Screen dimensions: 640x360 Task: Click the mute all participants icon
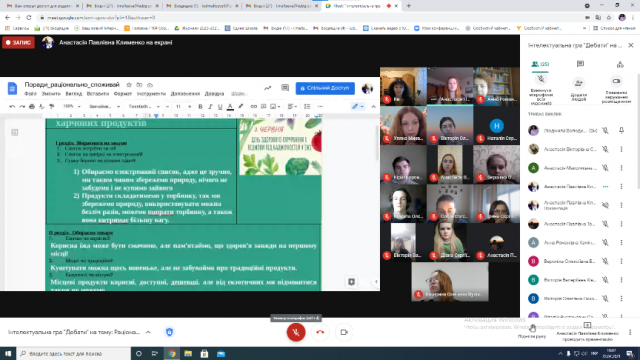click(x=541, y=80)
